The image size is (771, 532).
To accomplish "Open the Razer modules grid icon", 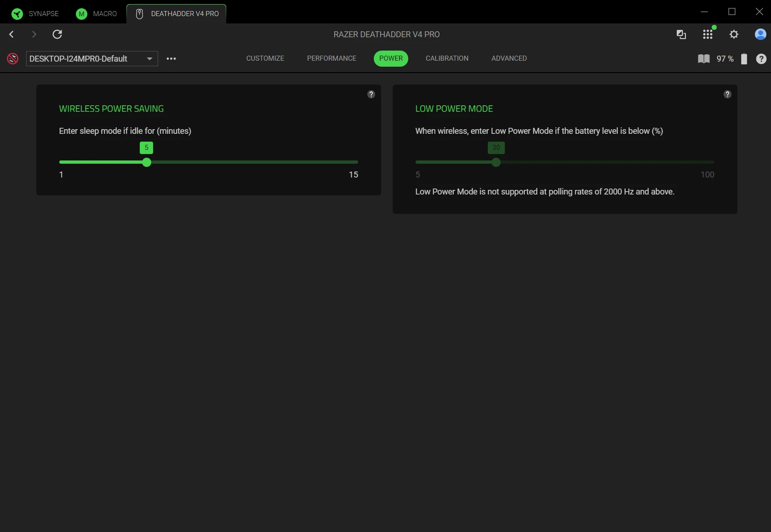I will [x=708, y=34].
